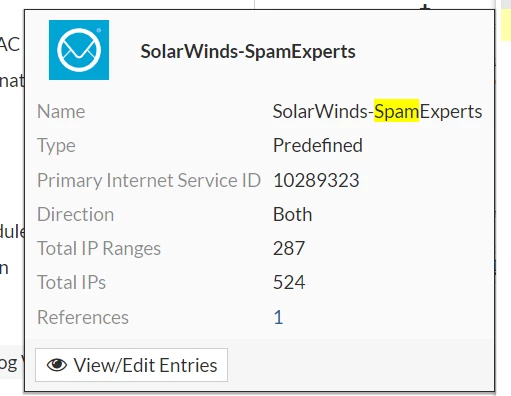Image resolution: width=511 pixels, height=396 pixels.
Task: Click the Primary Internet Service ID label
Action: (149, 180)
